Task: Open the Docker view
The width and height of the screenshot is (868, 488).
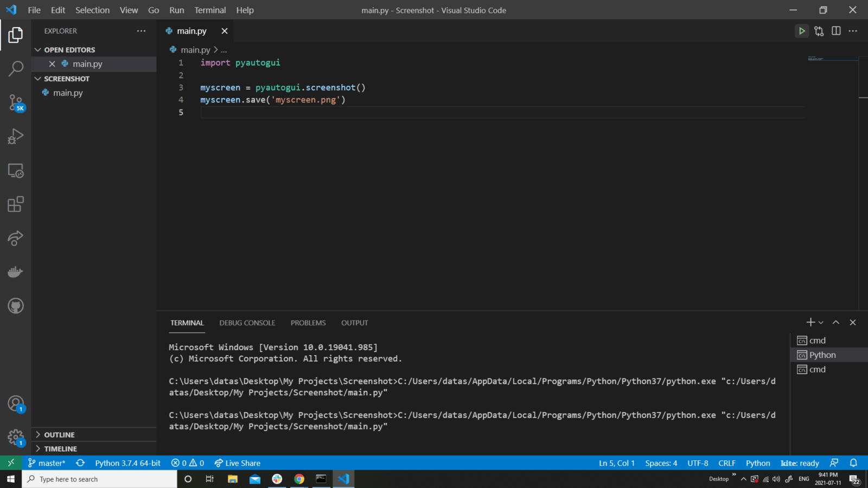Action: pyautogui.click(x=15, y=272)
